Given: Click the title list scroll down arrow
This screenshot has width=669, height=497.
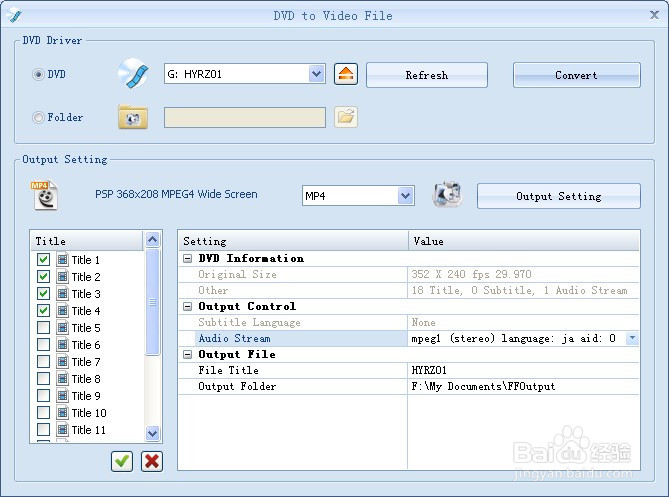Looking at the screenshot, I should point(152,433).
